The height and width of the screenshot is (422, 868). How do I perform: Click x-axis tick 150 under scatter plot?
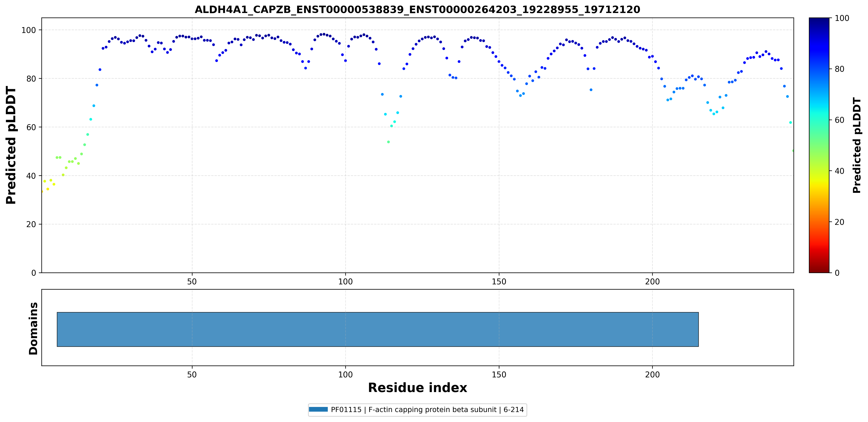click(499, 281)
